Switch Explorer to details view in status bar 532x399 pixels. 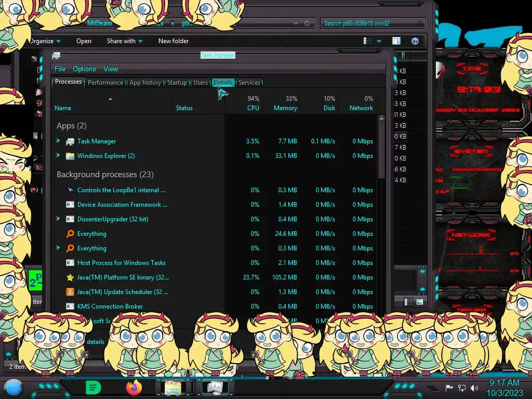coord(408,302)
